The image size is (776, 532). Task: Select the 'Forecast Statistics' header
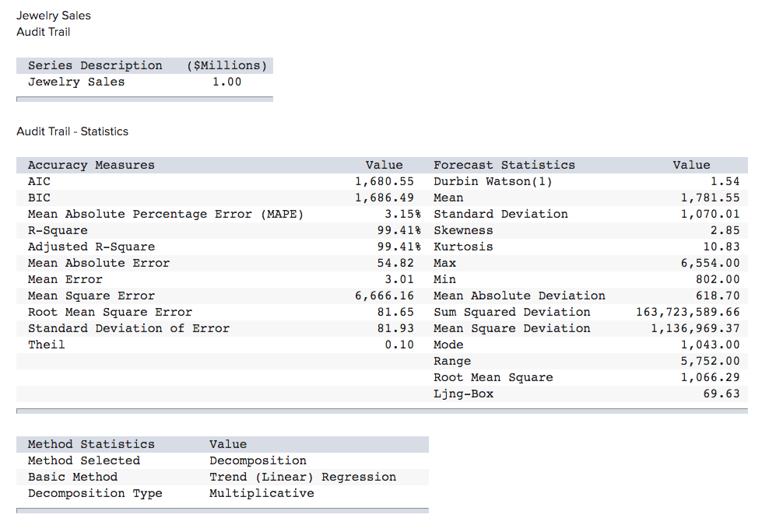pyautogui.click(x=504, y=165)
